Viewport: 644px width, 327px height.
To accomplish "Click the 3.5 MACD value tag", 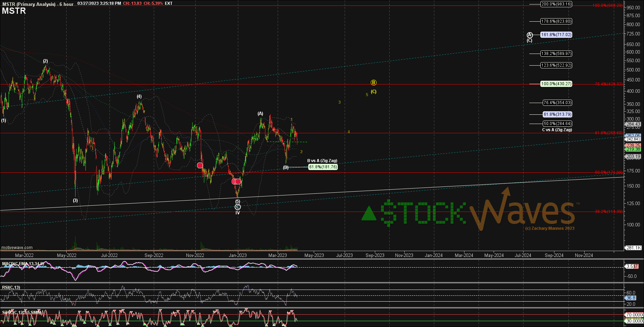I will [x=630, y=266].
